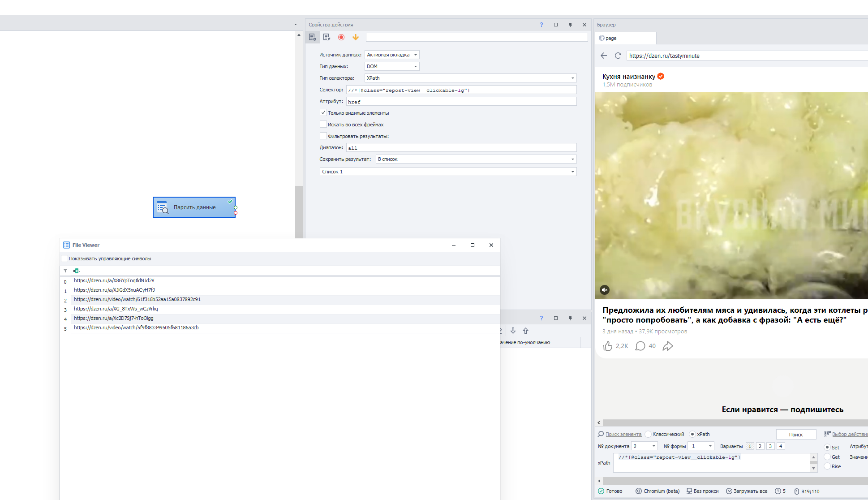Open help icon of the lower variables panel
The height and width of the screenshot is (500, 868).
coord(541,318)
